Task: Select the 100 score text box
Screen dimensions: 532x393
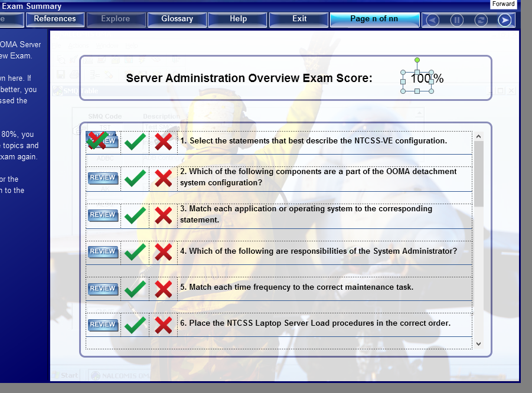Action: coord(417,81)
